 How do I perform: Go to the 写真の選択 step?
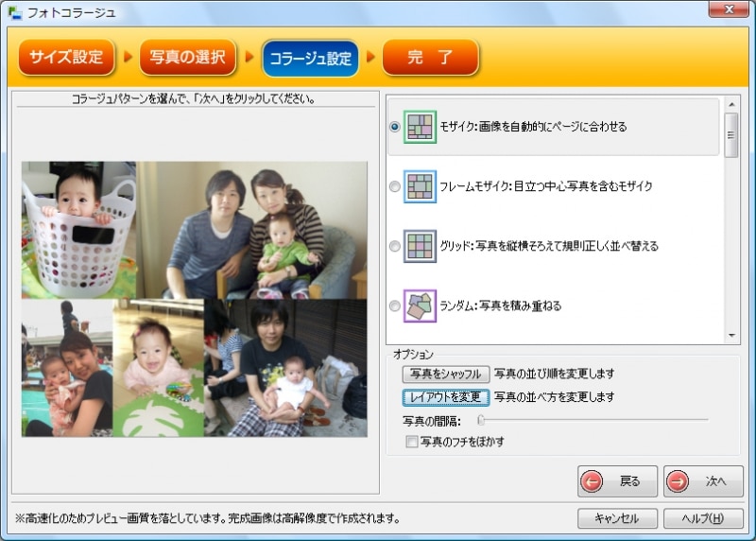[187, 57]
